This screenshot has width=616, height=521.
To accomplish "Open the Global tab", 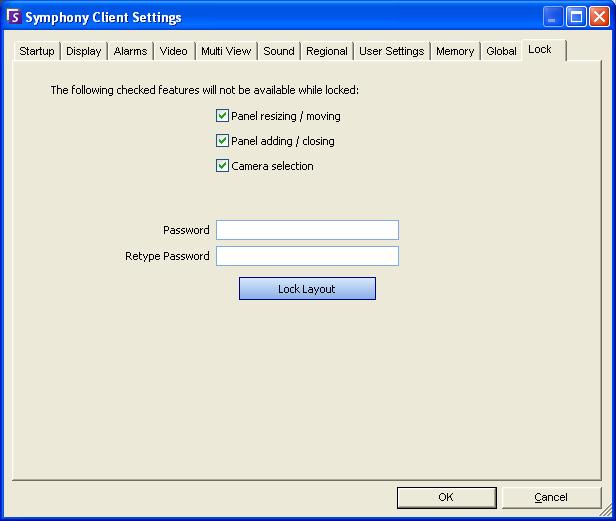I will point(501,51).
